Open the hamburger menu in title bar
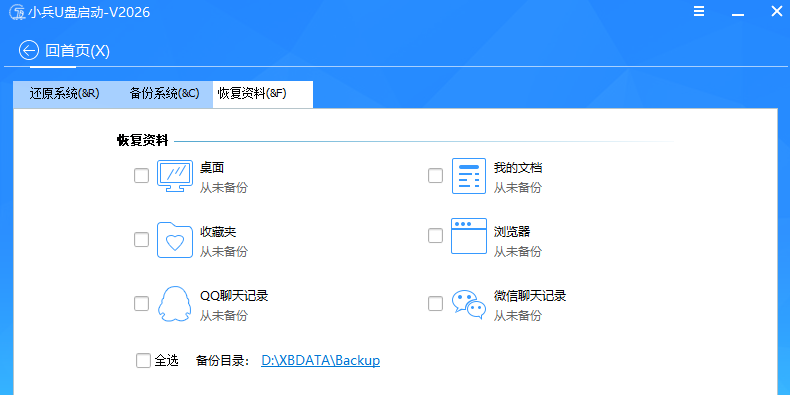The width and height of the screenshot is (790, 395). click(699, 12)
